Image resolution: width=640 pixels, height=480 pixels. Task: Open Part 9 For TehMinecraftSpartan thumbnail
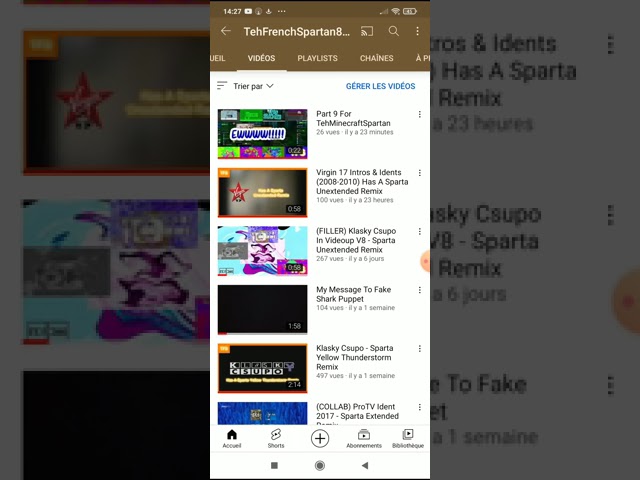[262, 134]
